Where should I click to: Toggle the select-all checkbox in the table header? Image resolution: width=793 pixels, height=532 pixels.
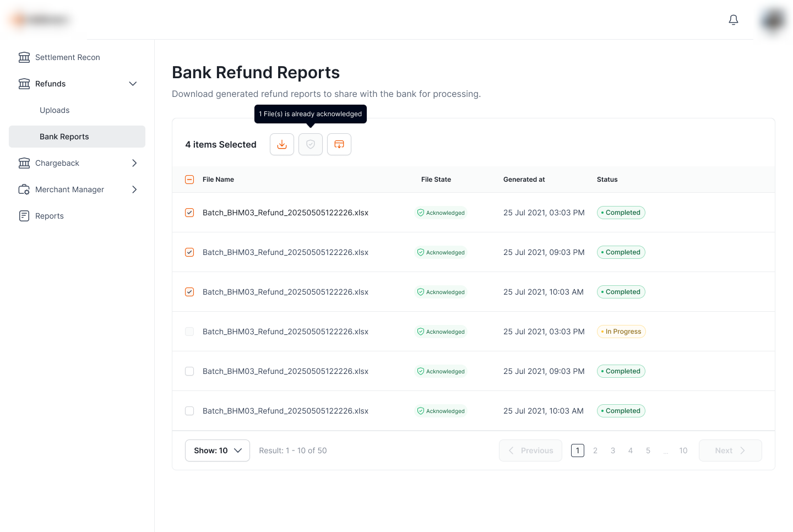(x=189, y=180)
